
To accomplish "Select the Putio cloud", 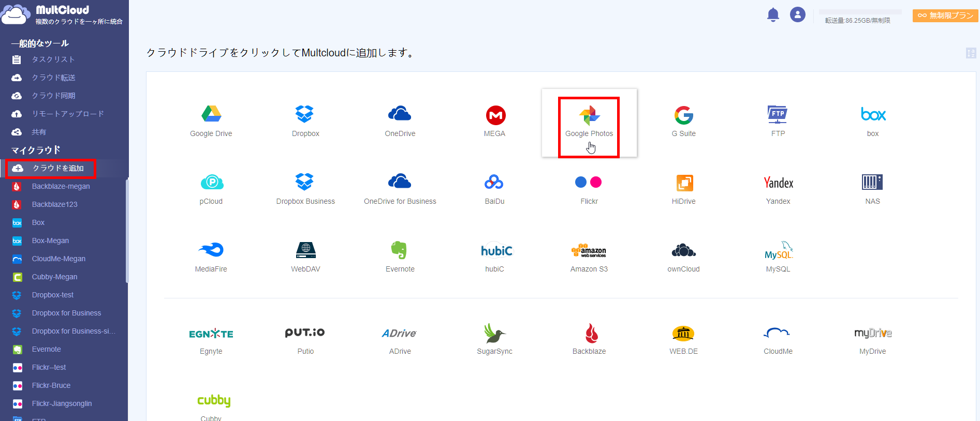I will point(305,339).
